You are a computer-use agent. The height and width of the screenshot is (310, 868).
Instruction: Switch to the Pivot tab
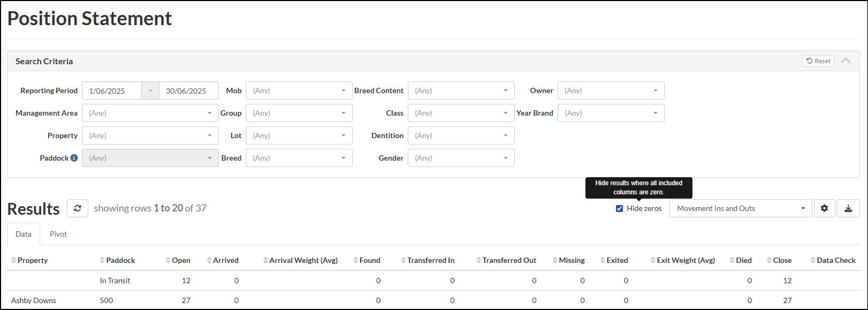58,234
